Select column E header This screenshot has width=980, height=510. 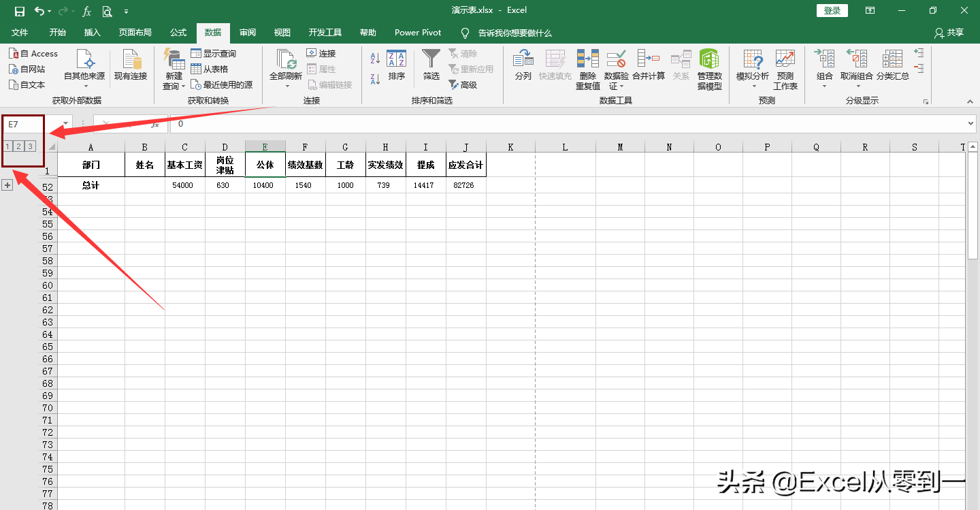(x=265, y=146)
